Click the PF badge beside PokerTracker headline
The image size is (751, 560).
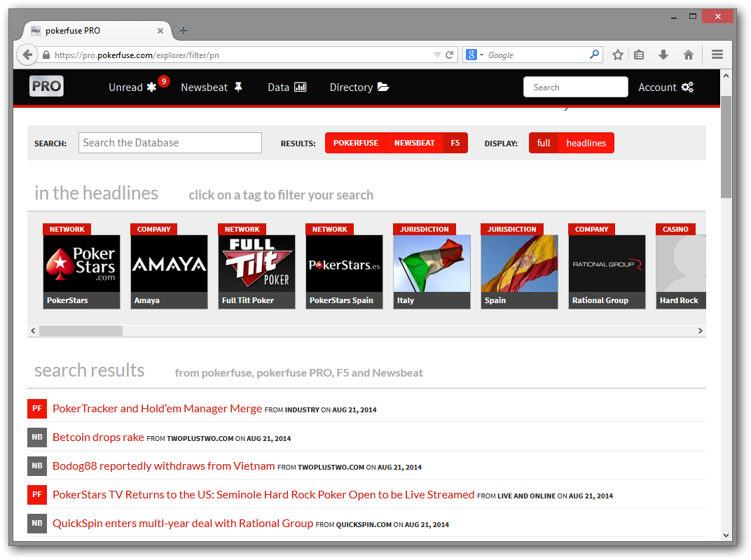pyautogui.click(x=37, y=408)
